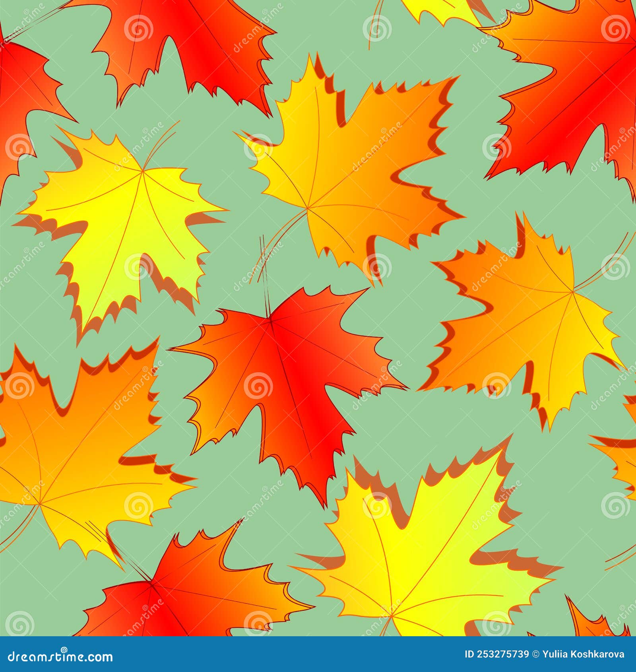Click the copyright © symbol in the bottom bar
Viewport: 636px width, 672px height.
(536, 653)
